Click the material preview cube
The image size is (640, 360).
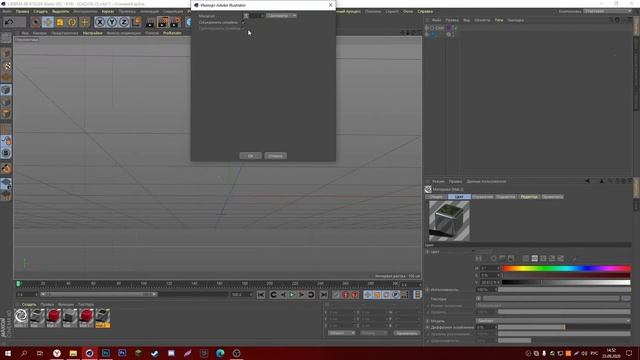pos(449,221)
